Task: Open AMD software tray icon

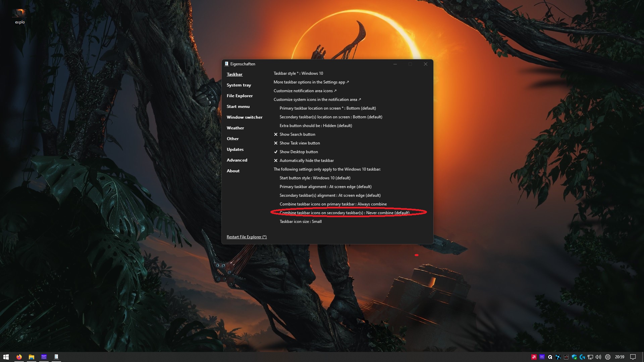Action: [x=534, y=357]
